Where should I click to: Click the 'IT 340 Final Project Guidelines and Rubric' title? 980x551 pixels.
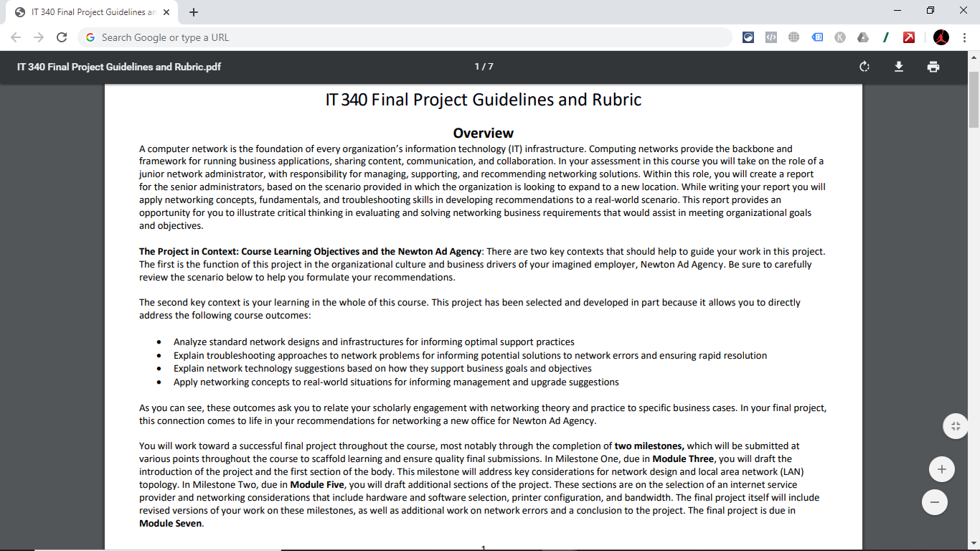pyautogui.click(x=484, y=100)
